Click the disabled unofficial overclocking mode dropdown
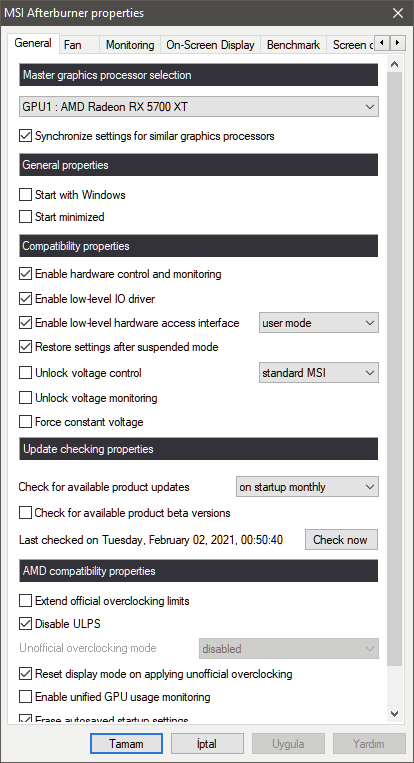 [x=288, y=649]
